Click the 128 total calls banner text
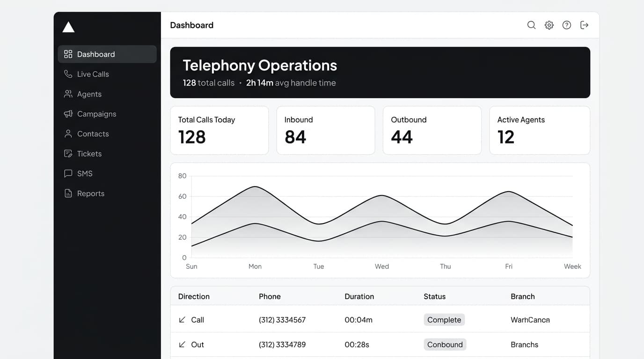Viewport: 644px width, 359px height. [208, 83]
